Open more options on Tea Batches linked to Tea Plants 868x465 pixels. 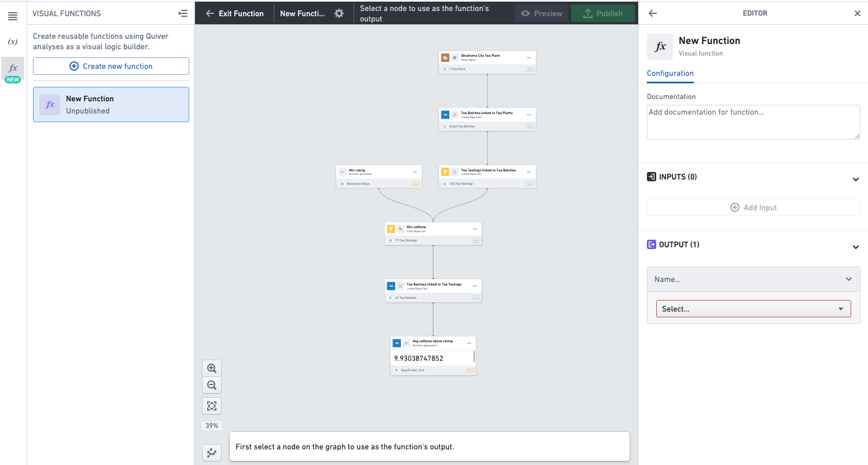tap(529, 115)
